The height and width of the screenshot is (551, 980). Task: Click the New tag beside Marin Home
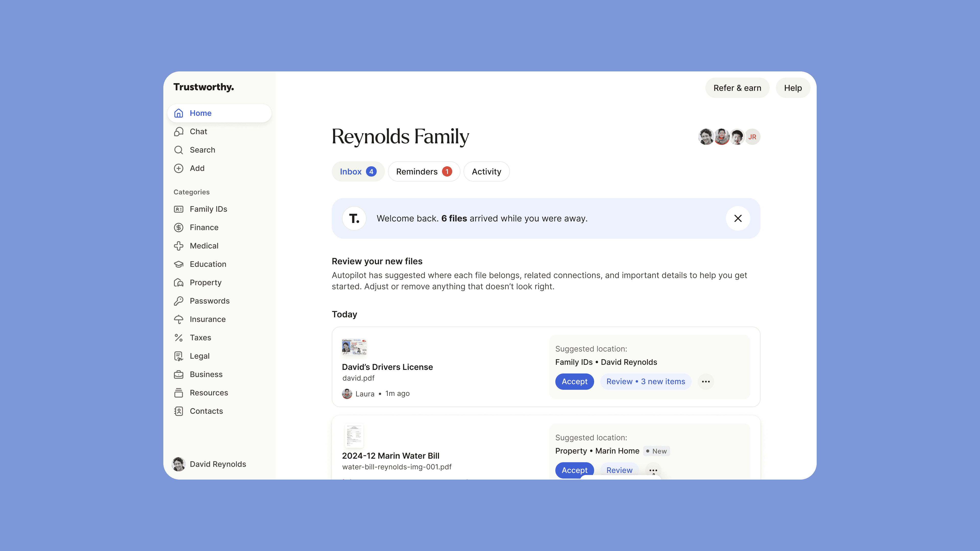(656, 451)
